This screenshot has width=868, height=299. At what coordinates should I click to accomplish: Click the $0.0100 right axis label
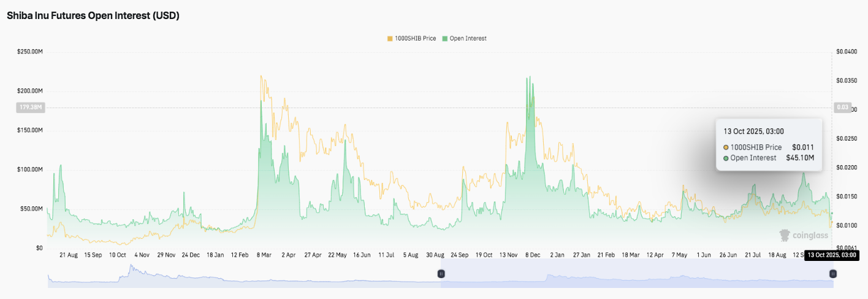click(x=847, y=225)
